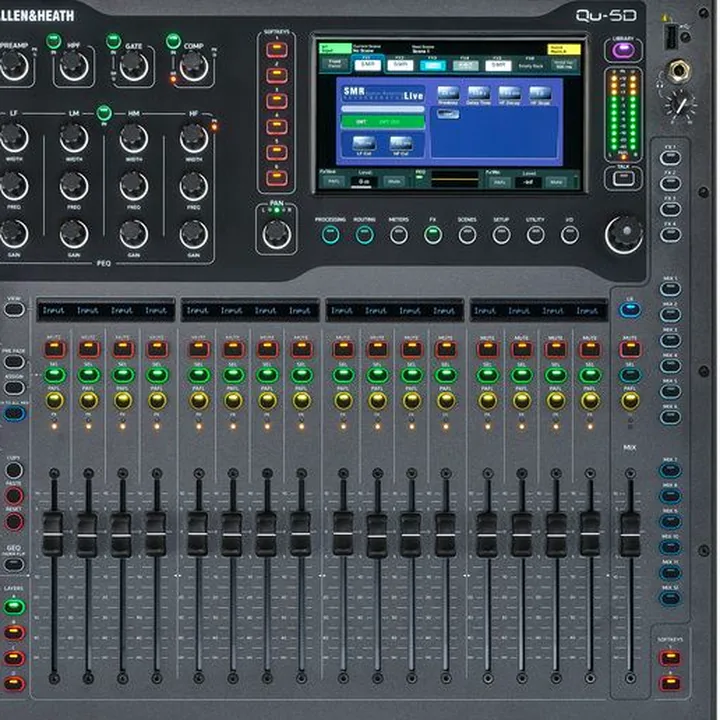Mute the eighth input channel
720x720 pixels.
tap(301, 349)
